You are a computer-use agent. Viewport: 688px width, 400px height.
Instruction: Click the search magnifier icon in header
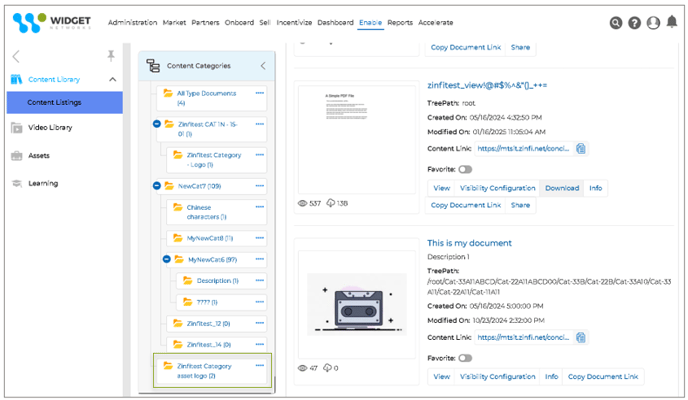point(616,23)
